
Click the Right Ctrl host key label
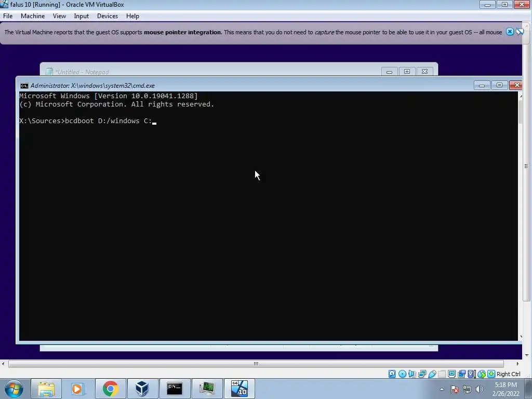coord(508,374)
